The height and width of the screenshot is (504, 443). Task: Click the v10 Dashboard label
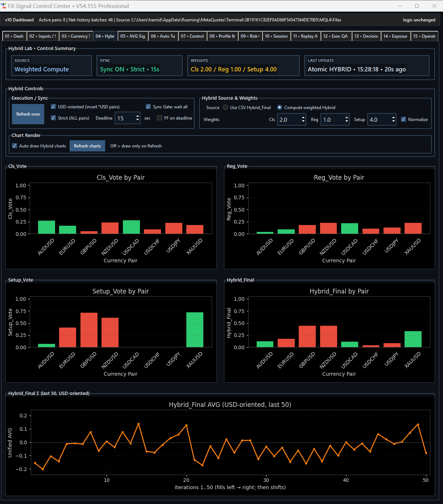(19, 20)
